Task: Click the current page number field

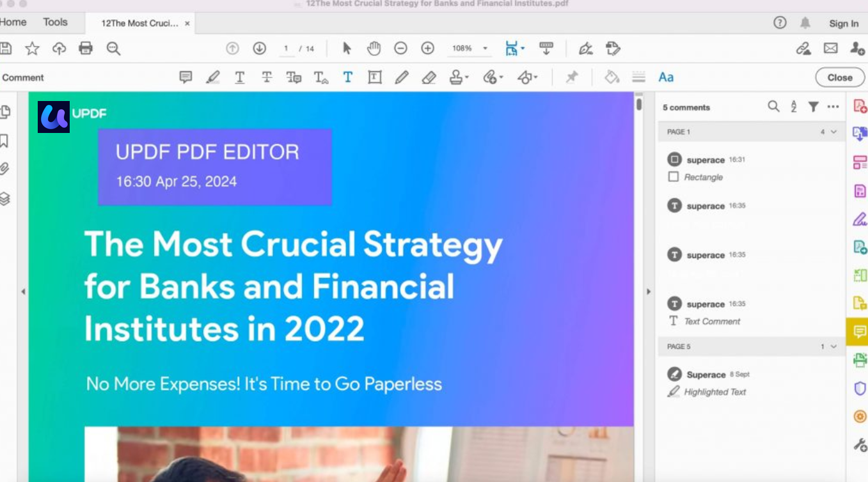Action: point(286,49)
